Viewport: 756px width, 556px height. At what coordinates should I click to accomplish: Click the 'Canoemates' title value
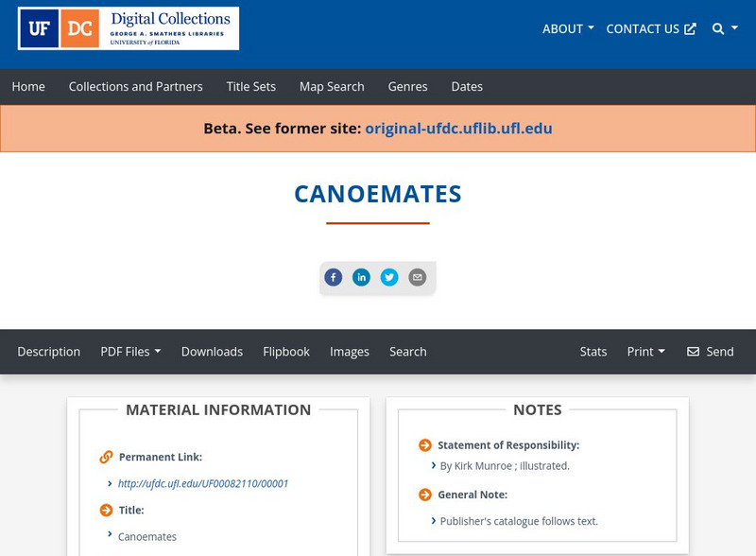click(147, 537)
